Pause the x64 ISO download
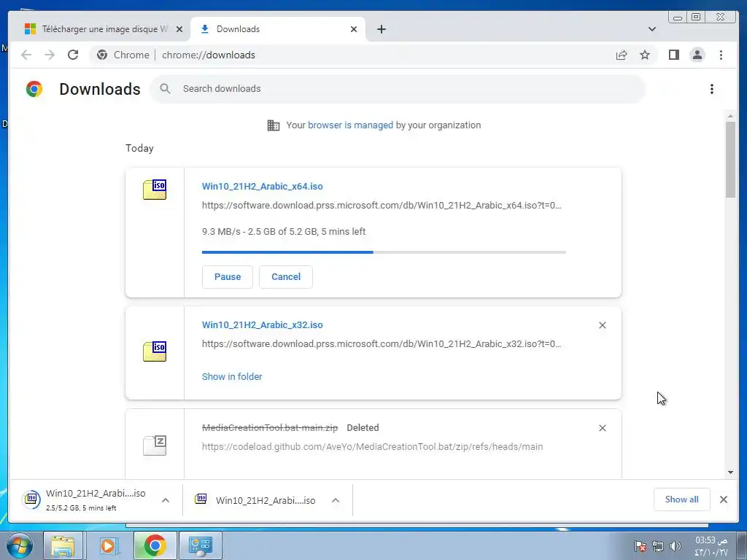 pos(228,276)
